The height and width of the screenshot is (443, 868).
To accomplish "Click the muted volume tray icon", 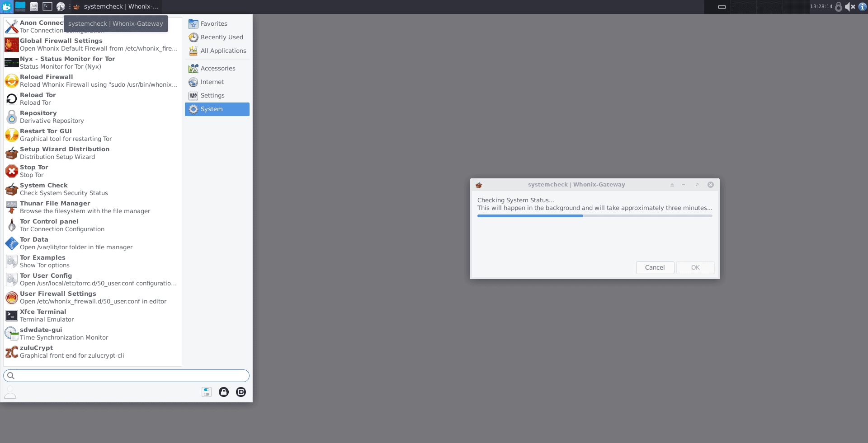I will [x=850, y=6].
